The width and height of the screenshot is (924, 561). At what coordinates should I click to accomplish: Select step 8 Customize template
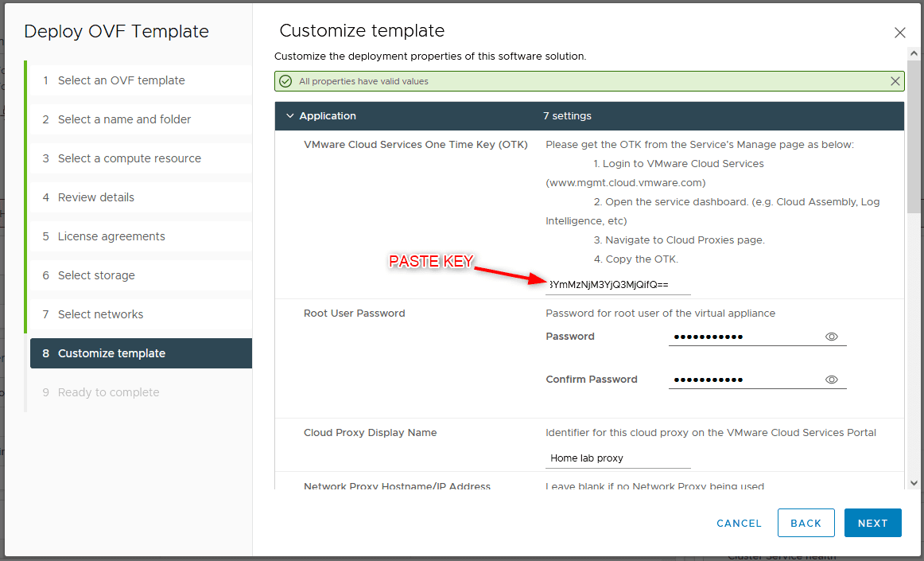coord(140,353)
